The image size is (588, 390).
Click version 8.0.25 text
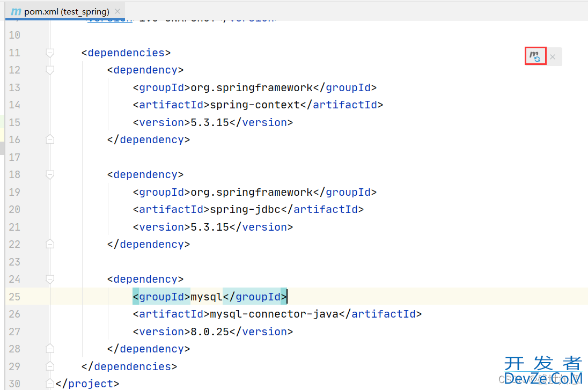click(x=210, y=332)
